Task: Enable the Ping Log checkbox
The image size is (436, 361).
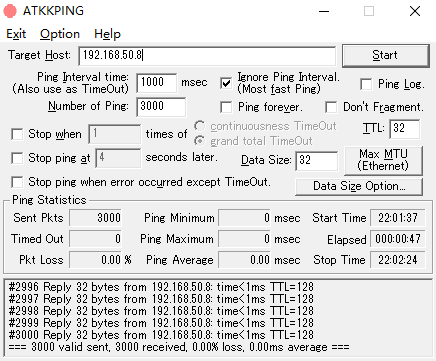Action: pyautogui.click(x=366, y=84)
